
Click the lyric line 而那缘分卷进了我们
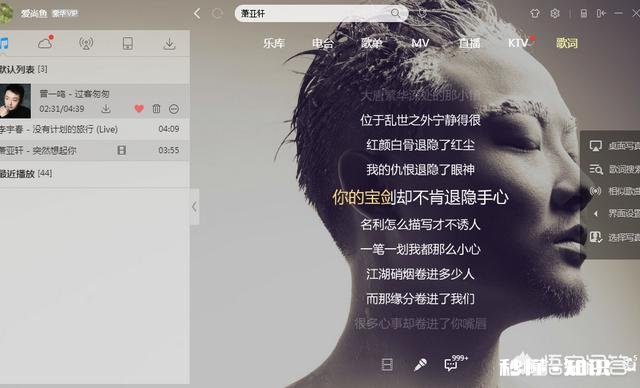click(420, 299)
